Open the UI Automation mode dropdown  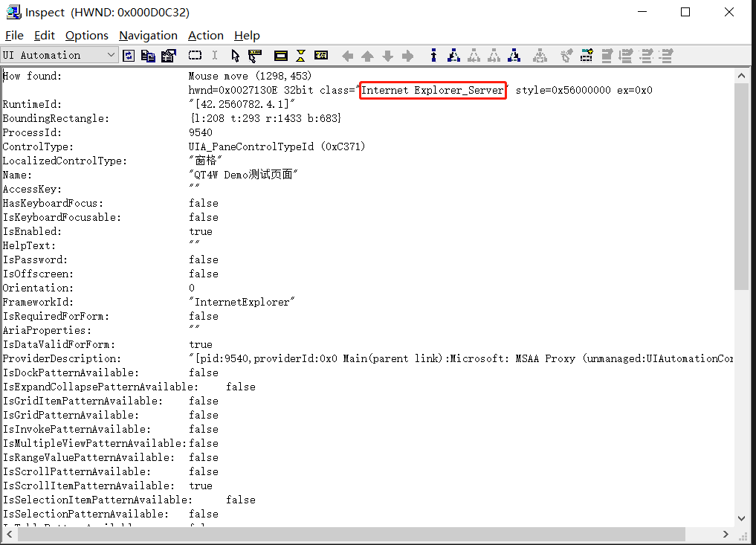59,56
